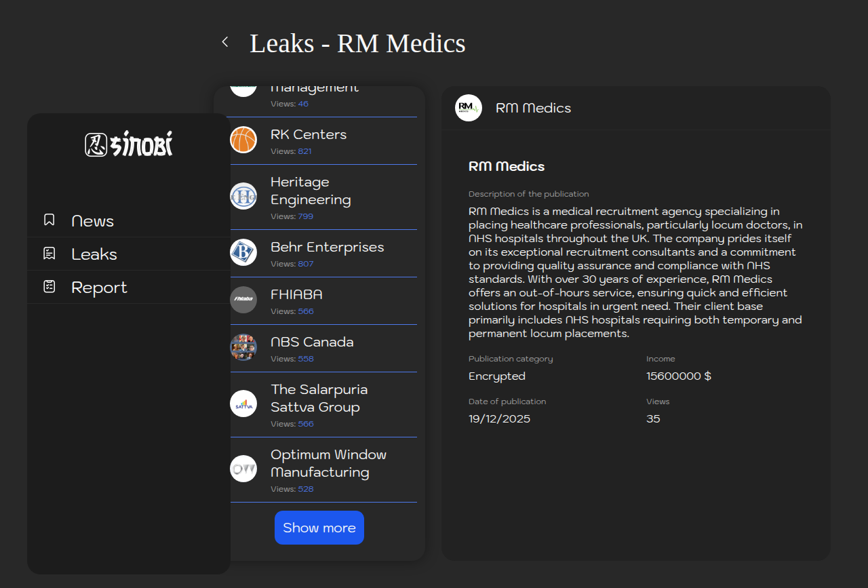Click the RK Centers basketball logo

[x=243, y=140]
